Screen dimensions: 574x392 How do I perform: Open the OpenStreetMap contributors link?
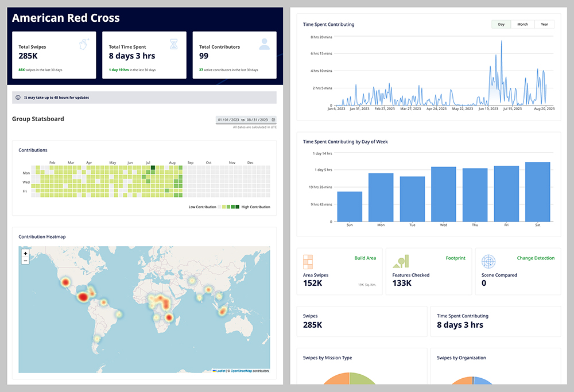click(241, 371)
